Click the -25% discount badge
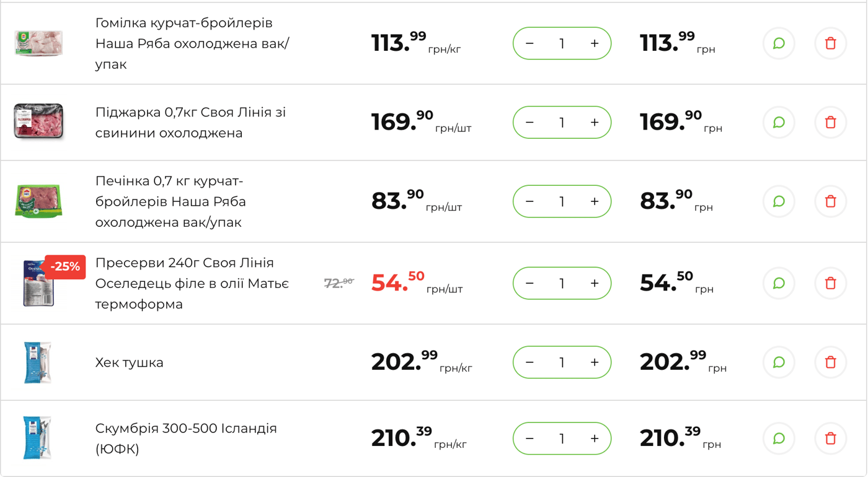Screen dimensions: 868x477 tap(64, 267)
